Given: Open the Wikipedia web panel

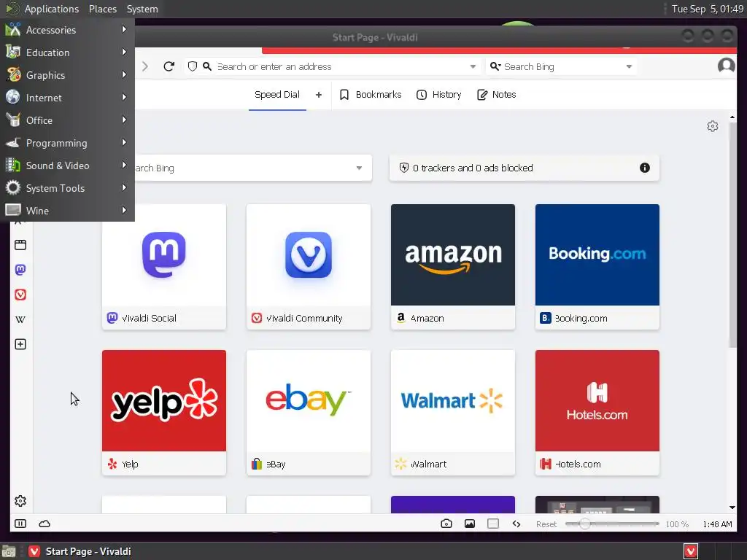Looking at the screenshot, I should pos(20,319).
